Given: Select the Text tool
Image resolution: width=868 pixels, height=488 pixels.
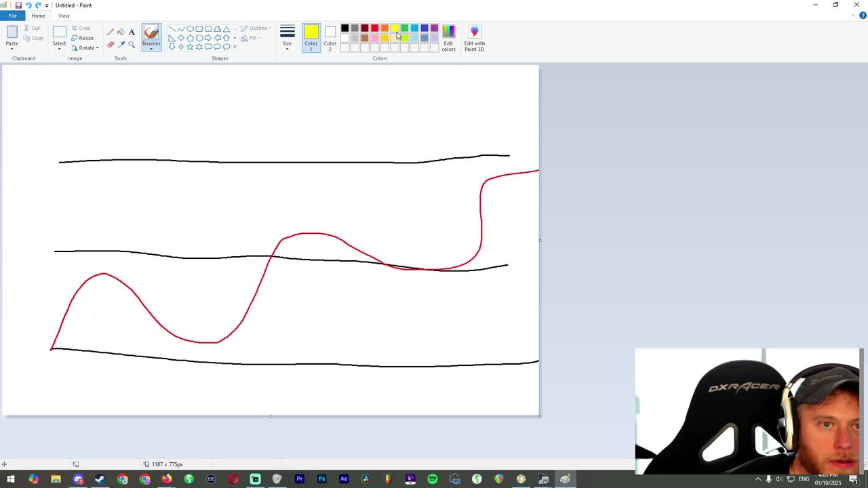Looking at the screenshot, I should (x=132, y=32).
